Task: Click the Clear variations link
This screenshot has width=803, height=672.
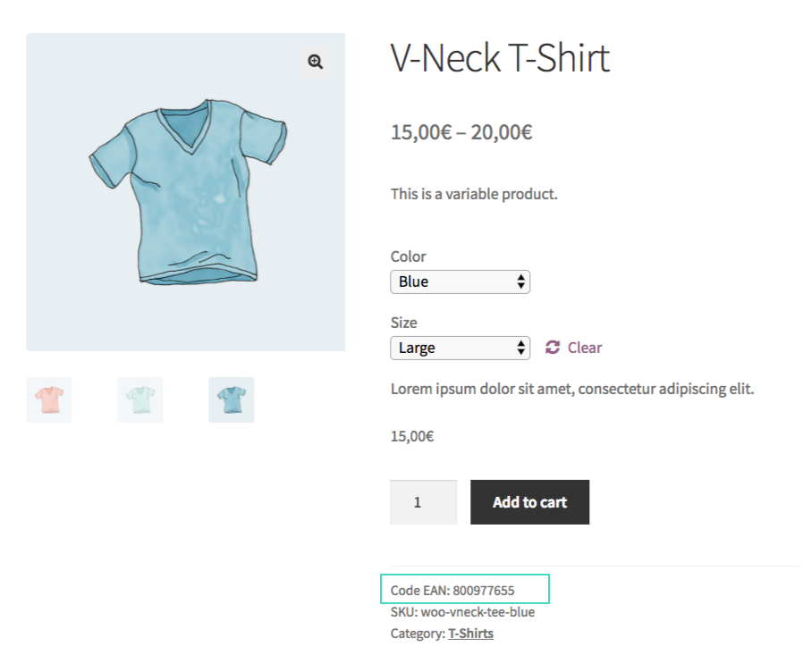Action: [584, 348]
